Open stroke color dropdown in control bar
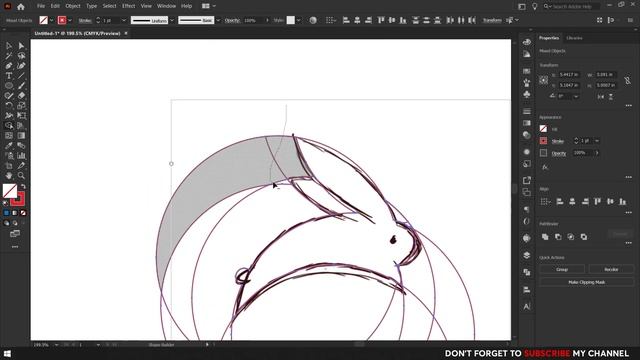 [70, 20]
